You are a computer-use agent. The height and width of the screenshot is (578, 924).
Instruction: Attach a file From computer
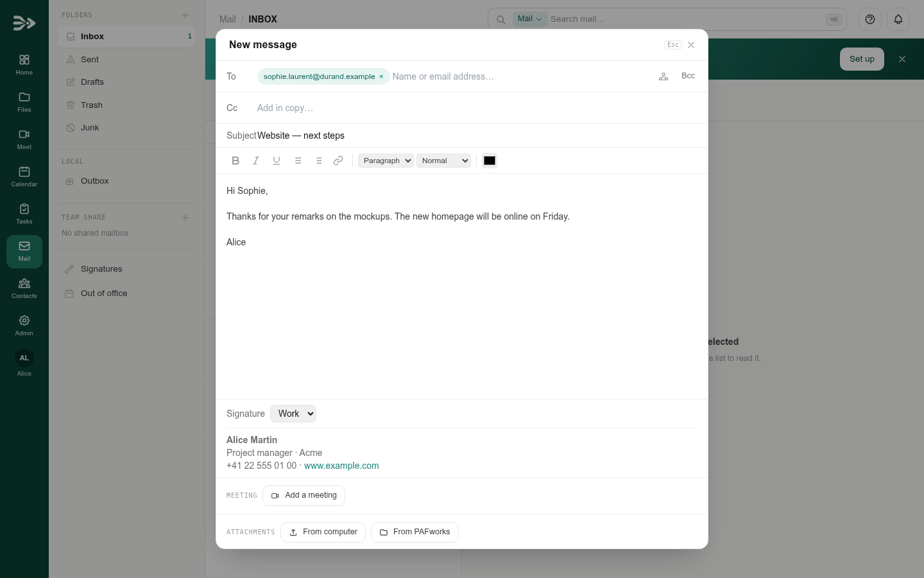(323, 532)
